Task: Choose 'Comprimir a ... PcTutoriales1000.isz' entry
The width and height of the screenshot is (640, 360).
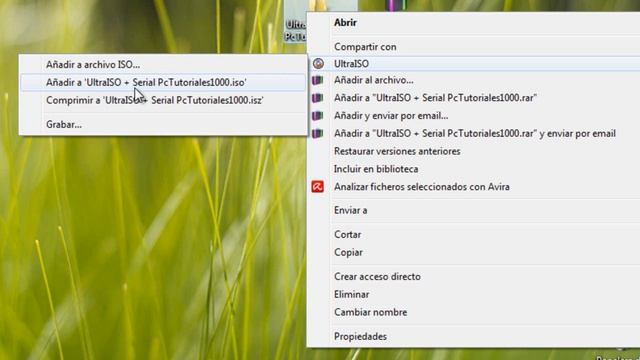Action: (x=163, y=100)
